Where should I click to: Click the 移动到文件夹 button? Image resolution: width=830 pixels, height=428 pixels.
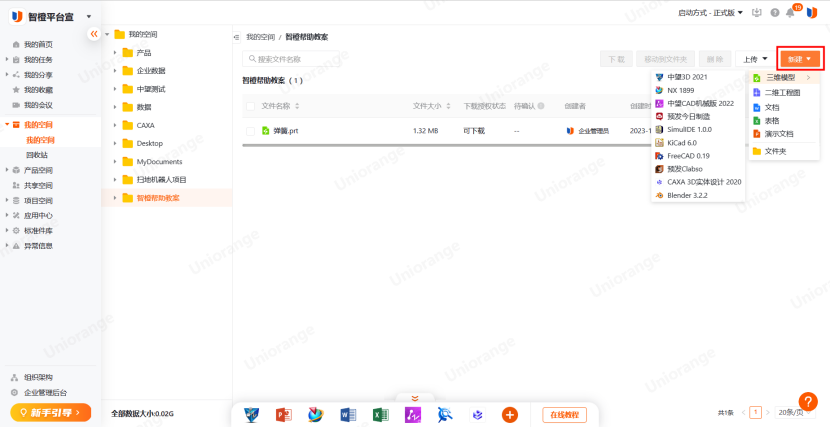(665, 59)
